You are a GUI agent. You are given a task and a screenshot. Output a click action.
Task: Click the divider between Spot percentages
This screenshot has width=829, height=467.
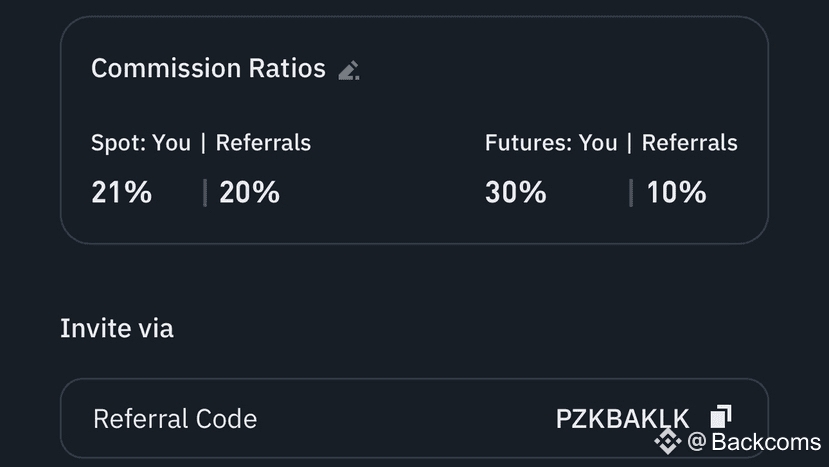tap(205, 192)
